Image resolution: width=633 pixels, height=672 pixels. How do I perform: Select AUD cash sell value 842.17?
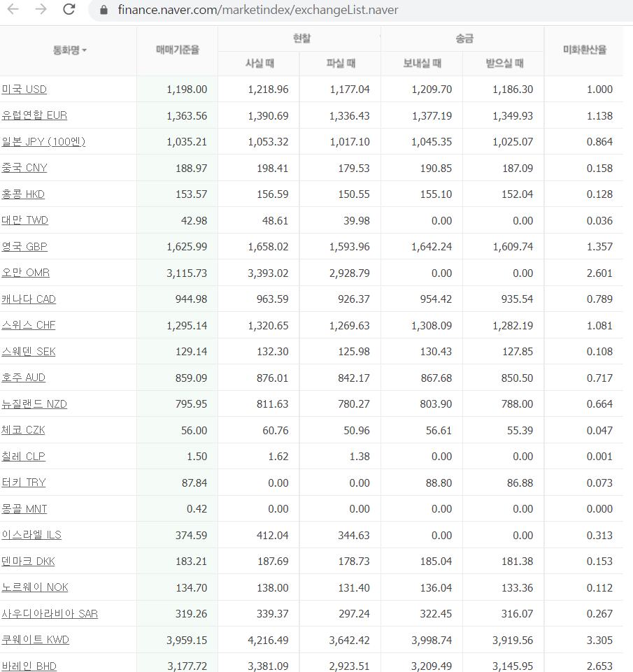(354, 378)
